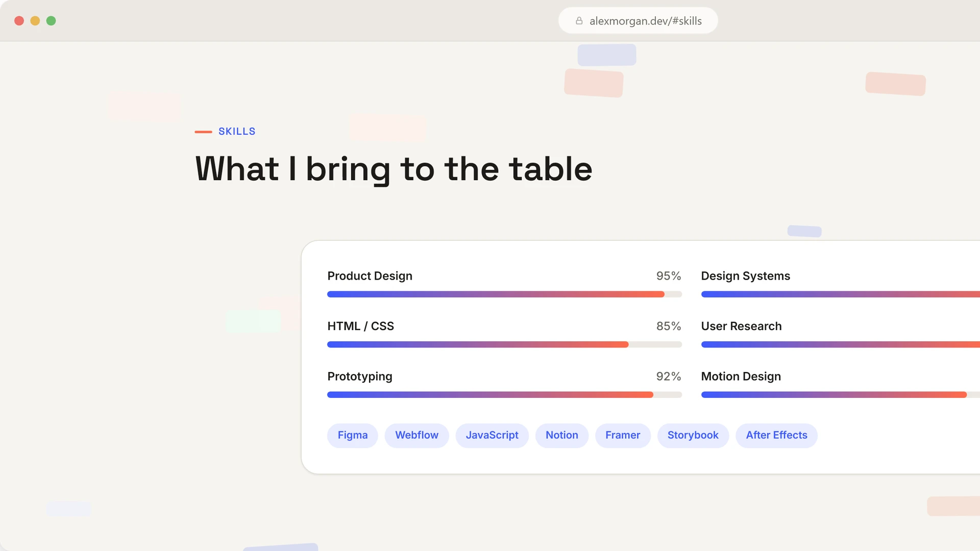Click the yellow minimize window button
The height and width of the screenshot is (551, 980).
pos(35,21)
